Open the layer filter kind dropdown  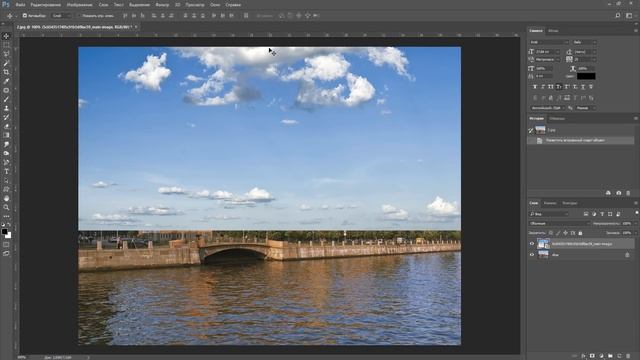pyautogui.click(x=549, y=214)
